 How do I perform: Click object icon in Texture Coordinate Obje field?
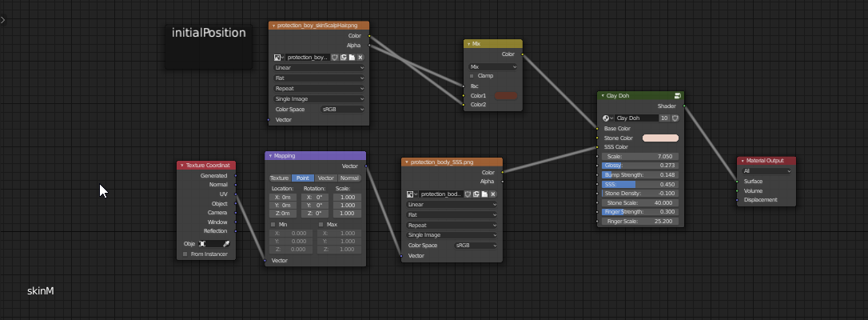tap(202, 243)
